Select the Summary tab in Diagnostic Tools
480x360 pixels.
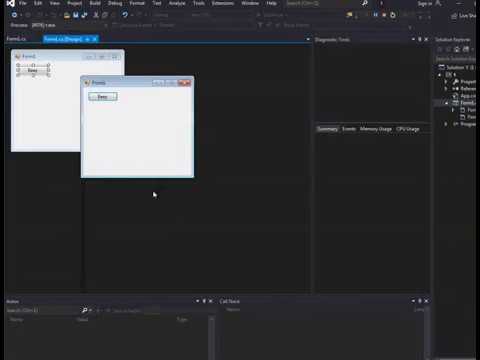point(327,129)
